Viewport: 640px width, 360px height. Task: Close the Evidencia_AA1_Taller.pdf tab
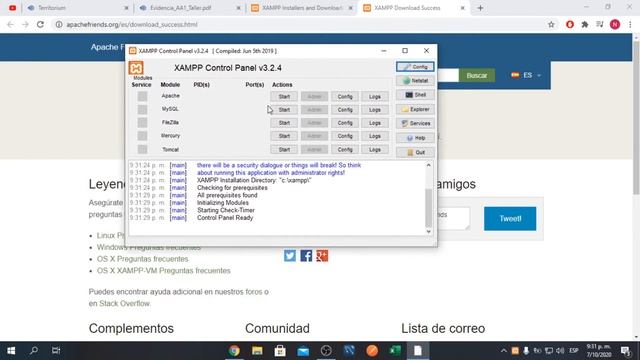[x=238, y=8]
